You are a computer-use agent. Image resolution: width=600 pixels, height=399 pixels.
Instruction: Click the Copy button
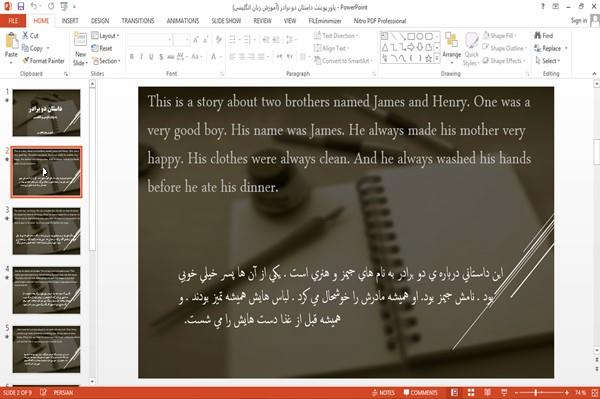tap(33, 48)
